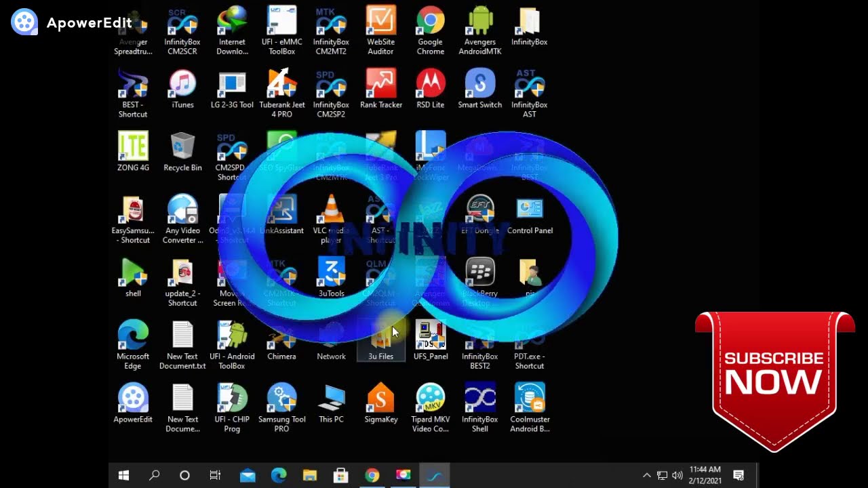Open UFI - CHIP Prog icon
The image size is (868, 488).
pos(232,409)
